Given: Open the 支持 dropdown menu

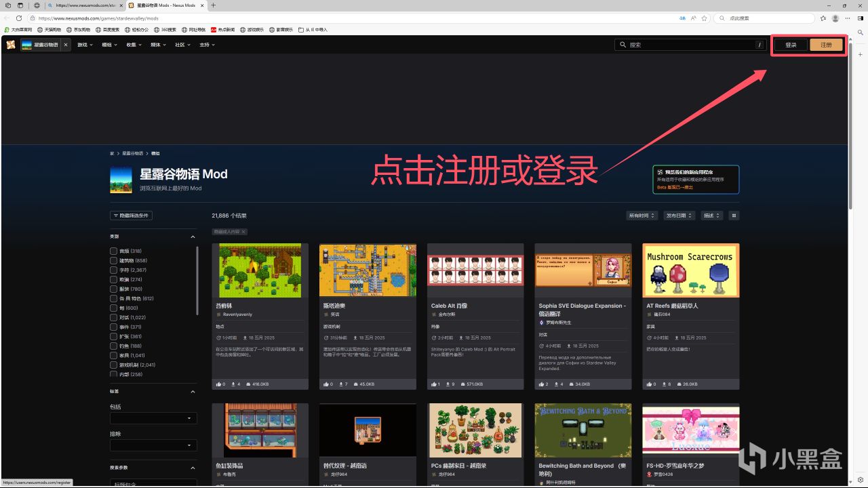Looking at the screenshot, I should 207,45.
